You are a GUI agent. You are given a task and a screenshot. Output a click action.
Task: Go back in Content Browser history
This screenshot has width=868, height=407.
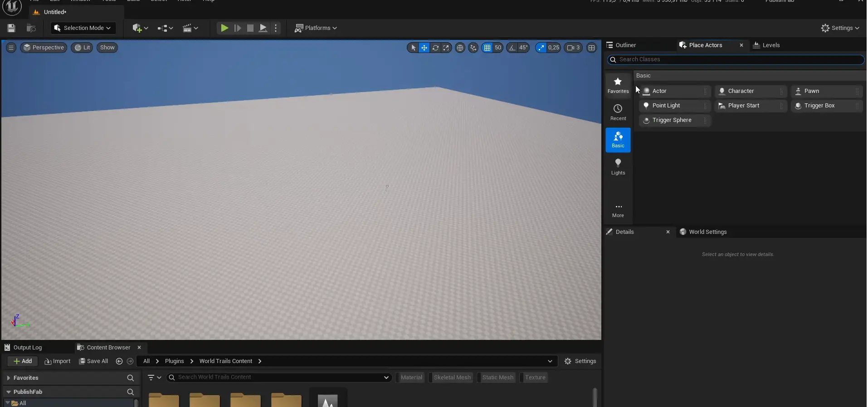pos(119,361)
